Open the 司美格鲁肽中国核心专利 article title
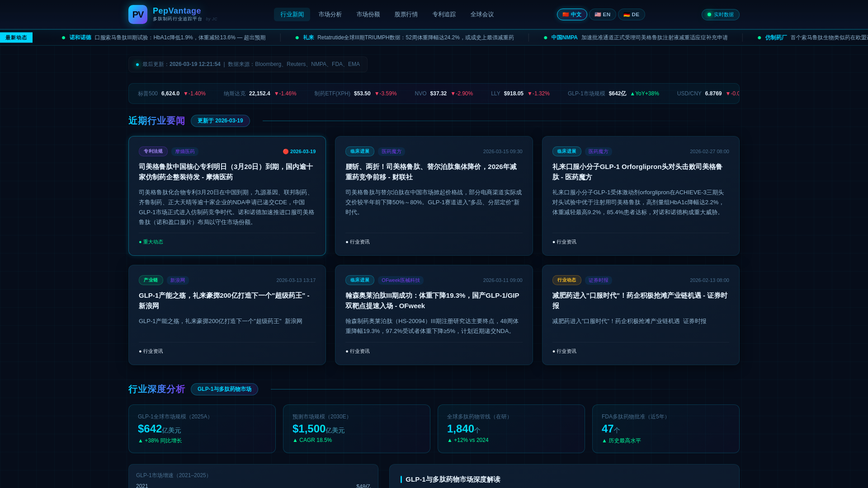The height and width of the screenshot is (488, 868). 226,172
